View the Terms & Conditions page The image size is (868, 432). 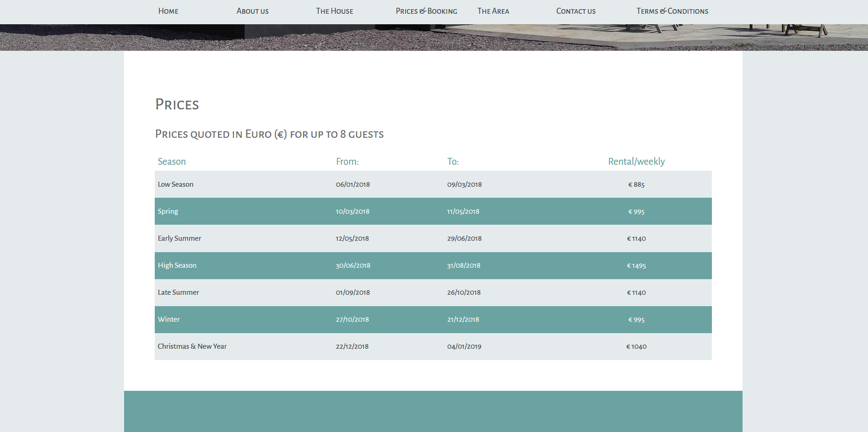(672, 11)
